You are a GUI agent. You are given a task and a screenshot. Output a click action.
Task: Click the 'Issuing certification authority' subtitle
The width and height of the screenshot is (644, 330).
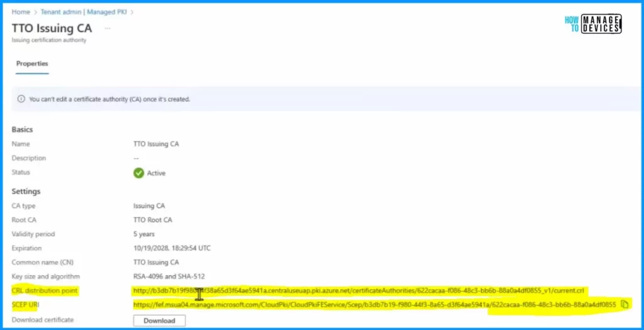(49, 40)
